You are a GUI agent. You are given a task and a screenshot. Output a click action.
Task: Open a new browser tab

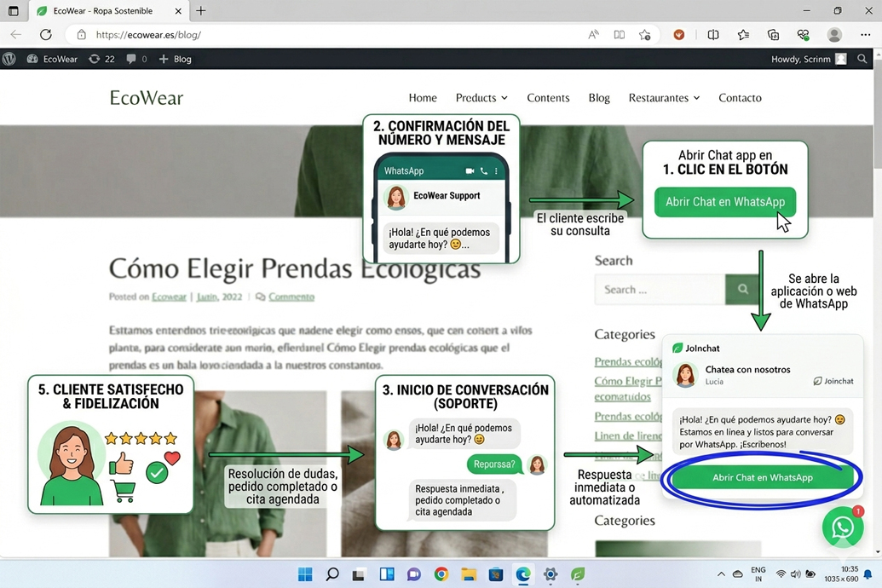point(201,11)
